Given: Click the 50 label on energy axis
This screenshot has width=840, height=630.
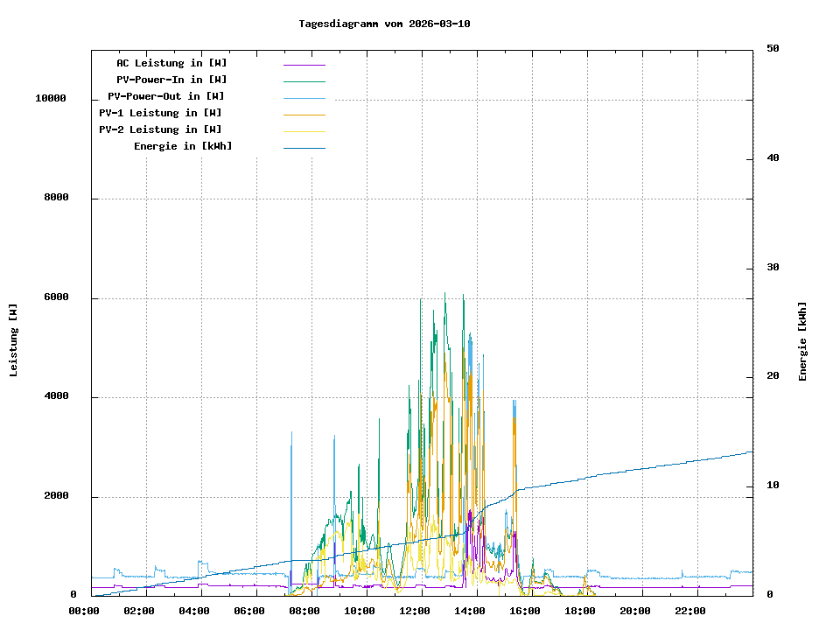Looking at the screenshot, I should [773, 49].
